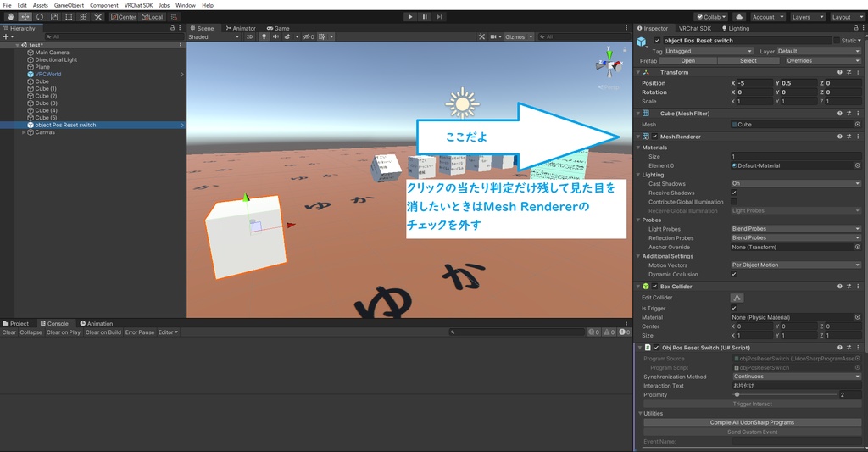The height and width of the screenshot is (452, 868).
Task: Open custom editor tools icon
Action: point(98,17)
